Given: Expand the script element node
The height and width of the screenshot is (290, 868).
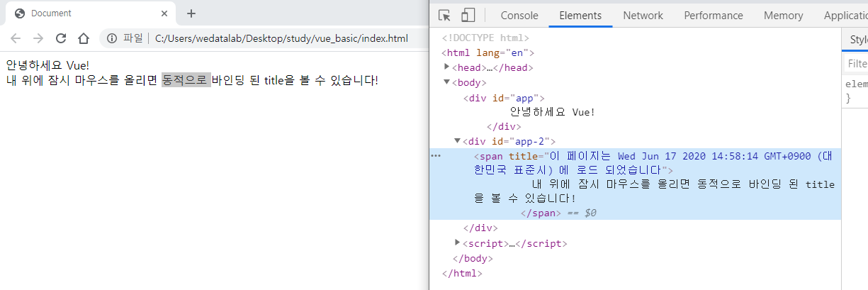Looking at the screenshot, I should point(457,242).
